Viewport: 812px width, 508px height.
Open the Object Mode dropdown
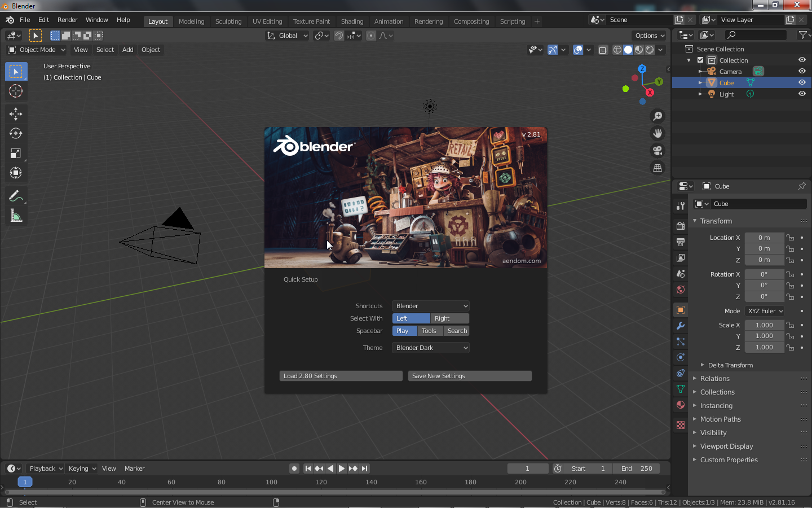click(x=36, y=50)
